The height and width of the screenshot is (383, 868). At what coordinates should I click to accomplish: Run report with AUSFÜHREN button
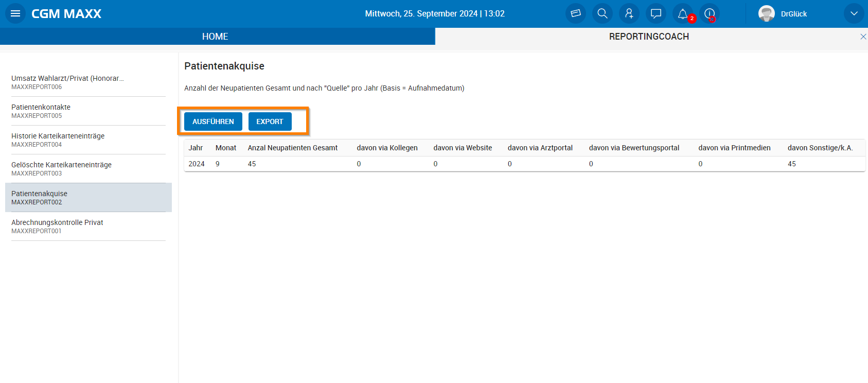(213, 121)
